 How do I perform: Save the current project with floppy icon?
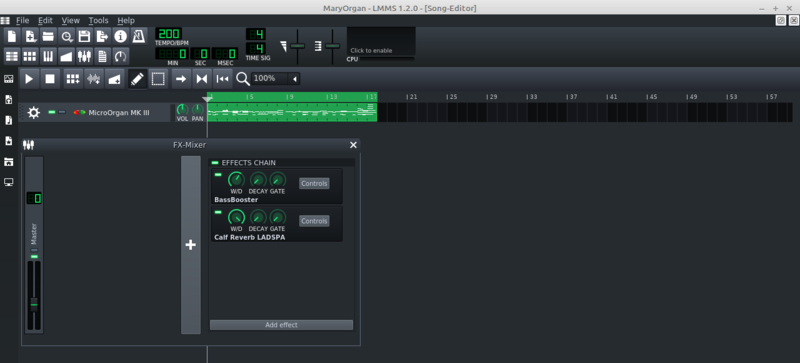(84, 36)
